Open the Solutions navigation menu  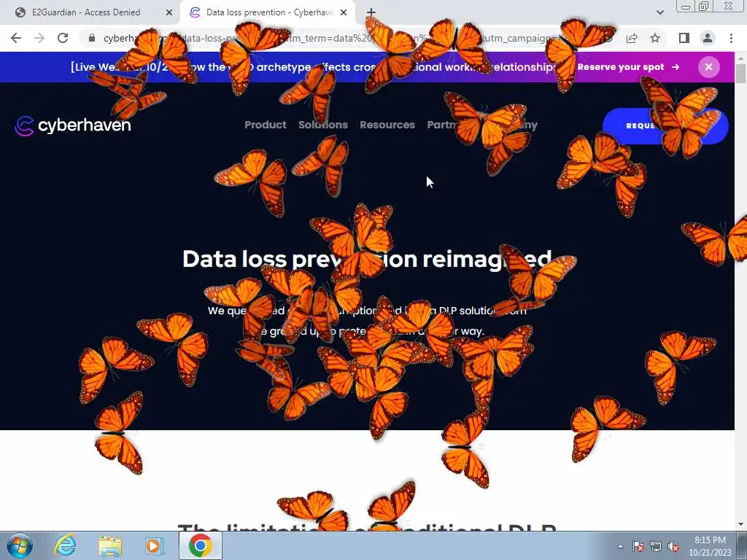click(x=323, y=125)
